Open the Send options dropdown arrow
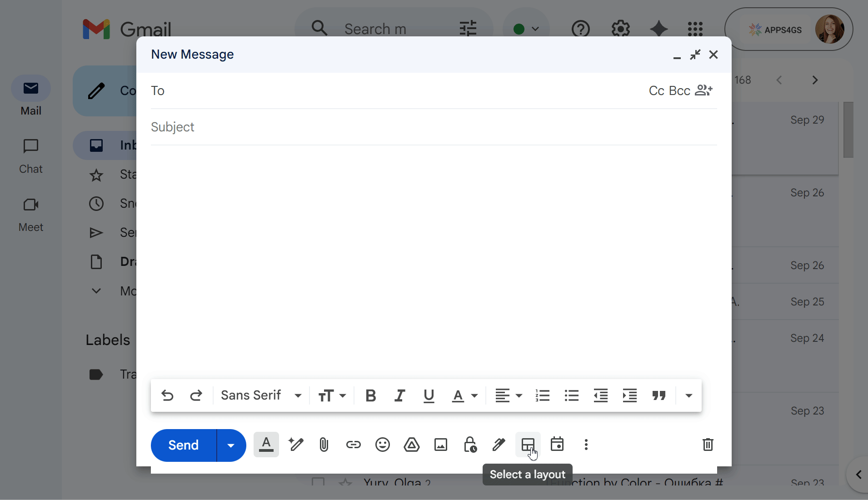868x500 pixels. pyautogui.click(x=231, y=445)
